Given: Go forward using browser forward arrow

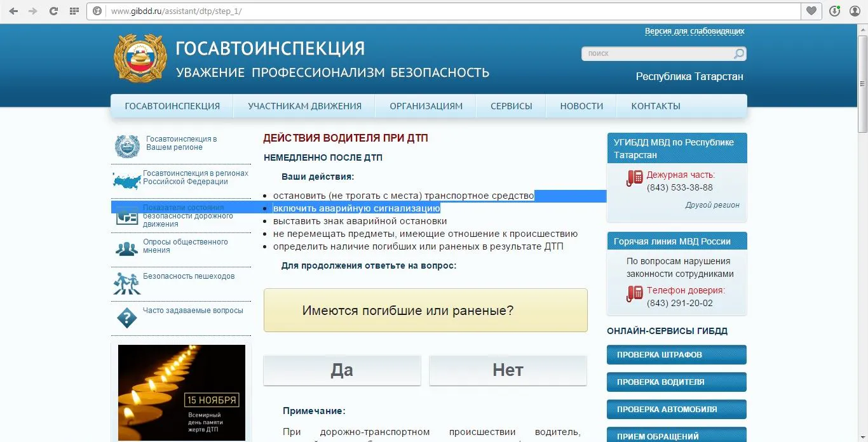Looking at the screenshot, I should tap(33, 11).
